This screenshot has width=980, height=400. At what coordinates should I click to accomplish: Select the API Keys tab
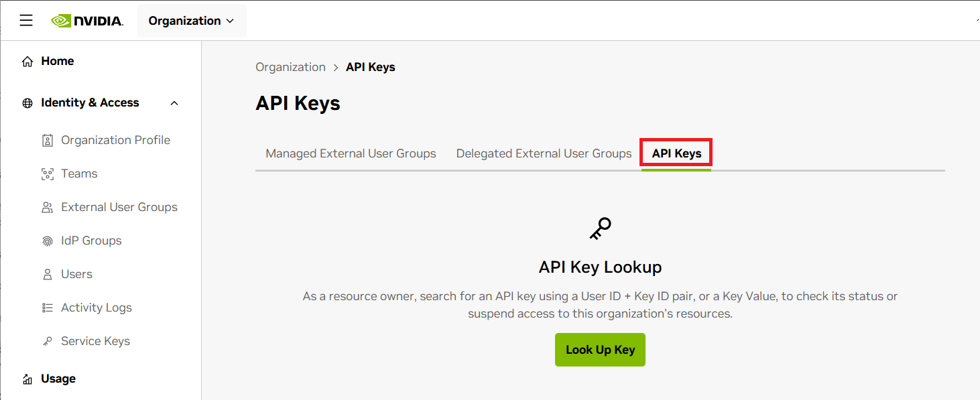point(676,153)
